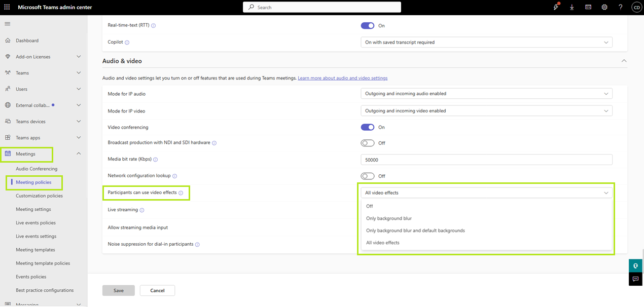Click the Teams devices icon
Image resolution: width=644 pixels, height=307 pixels.
8,122
